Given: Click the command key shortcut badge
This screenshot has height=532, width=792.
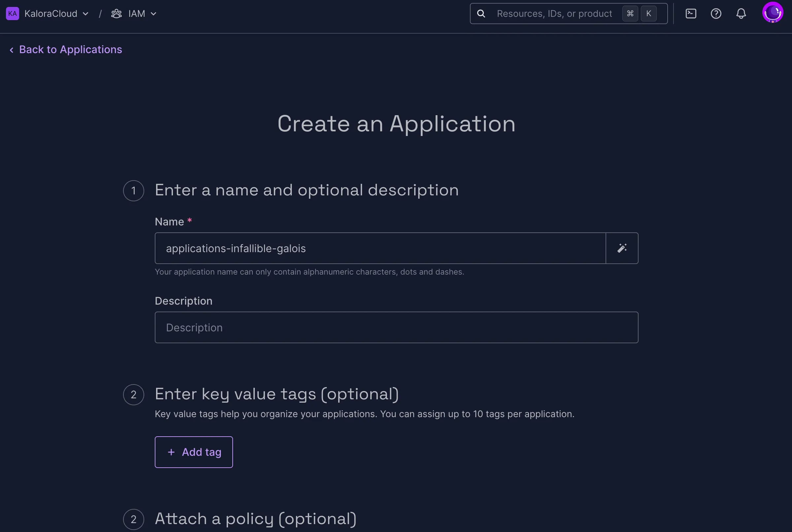Looking at the screenshot, I should 631,13.
